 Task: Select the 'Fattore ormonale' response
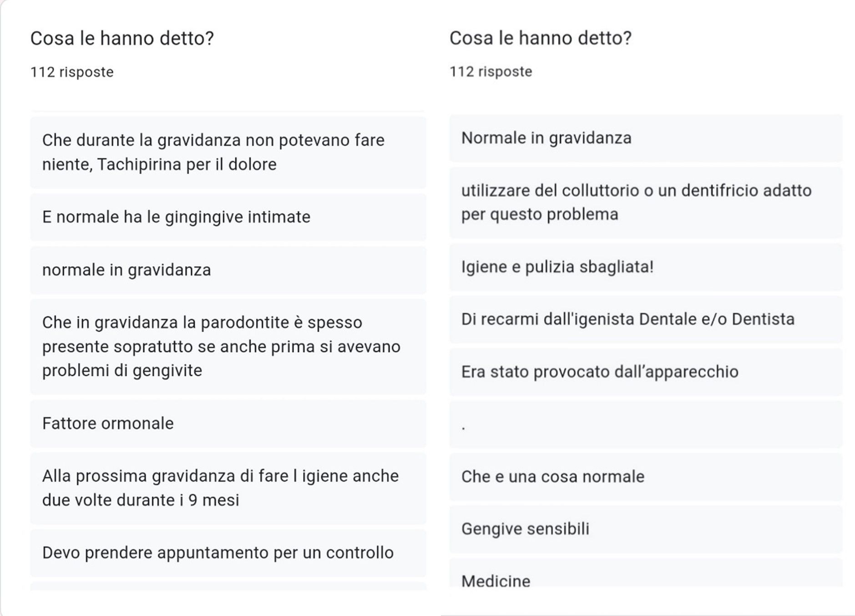click(x=228, y=424)
